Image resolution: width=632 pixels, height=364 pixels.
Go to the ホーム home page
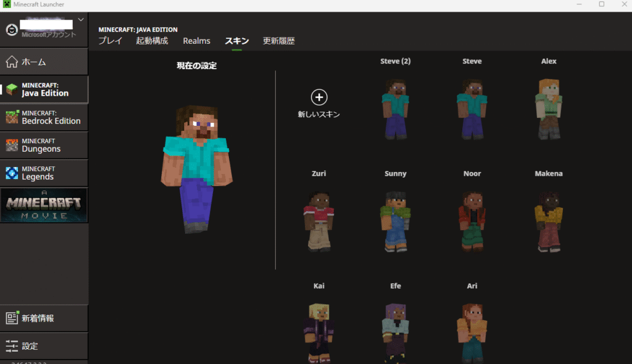pos(44,62)
